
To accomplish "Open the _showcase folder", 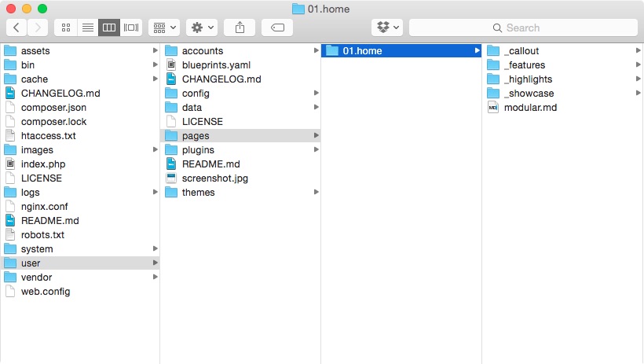I will [529, 94].
